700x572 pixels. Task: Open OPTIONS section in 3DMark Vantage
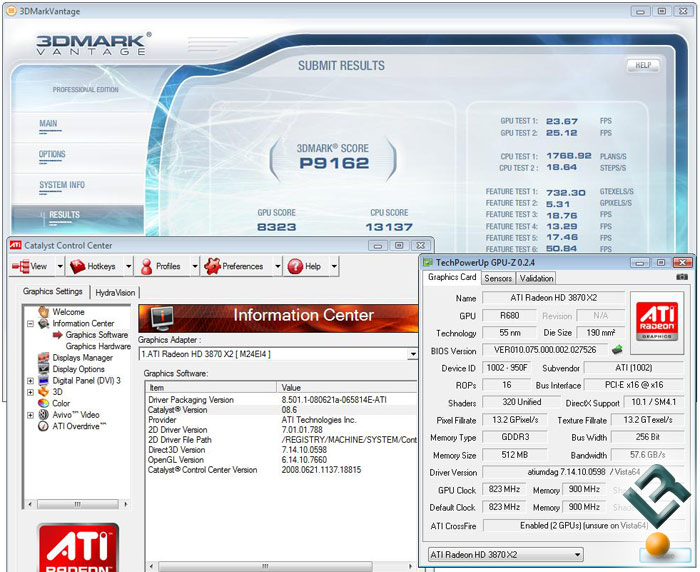(x=52, y=154)
